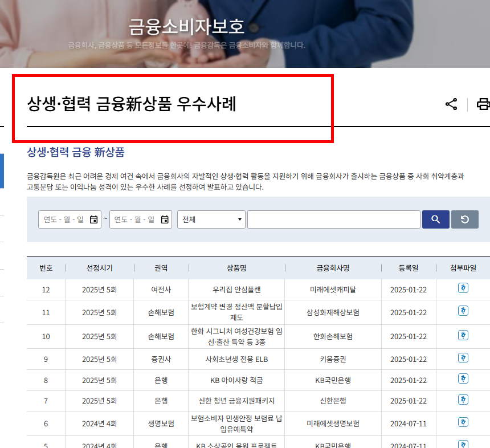Download attachment for 한화 시그니처 여성건강보험 row
The width and height of the screenshot is (490, 448).
pos(463,336)
